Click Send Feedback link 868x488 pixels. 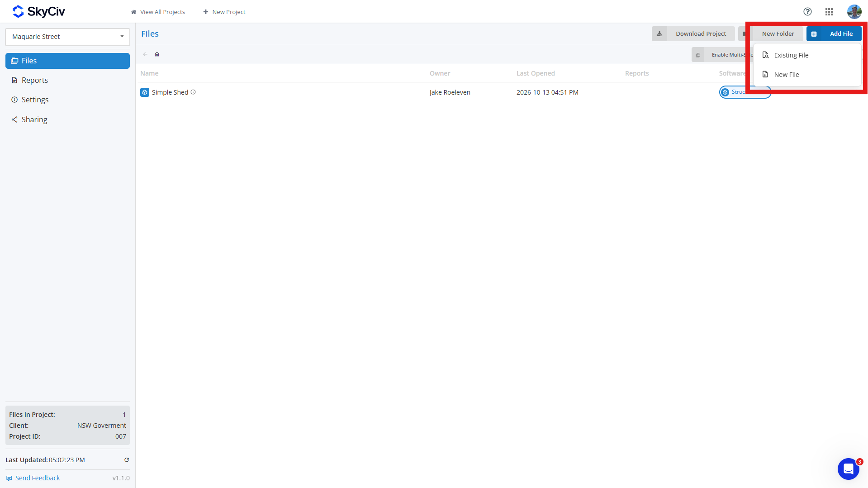pos(33,478)
